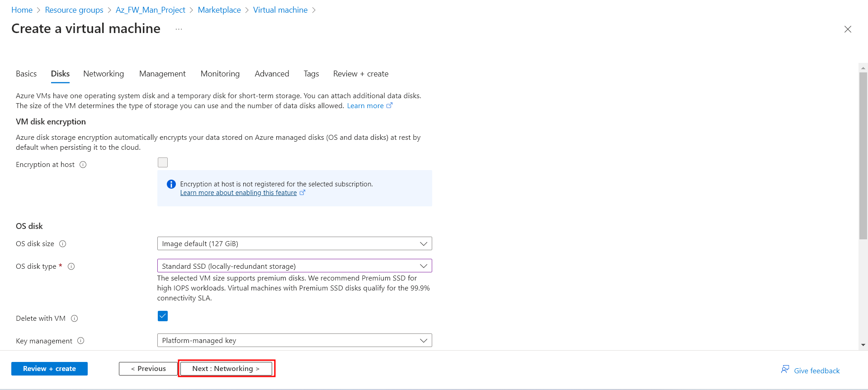
Task: Click info icon next to Delete with VM
Action: point(75,319)
